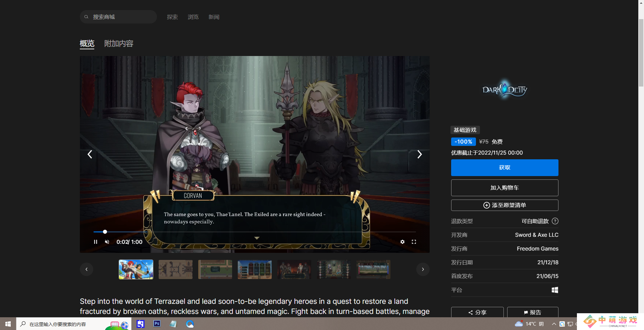Screen dimensions: 644x330
Task: Click the Dark Deity game logo
Action: [505, 90]
